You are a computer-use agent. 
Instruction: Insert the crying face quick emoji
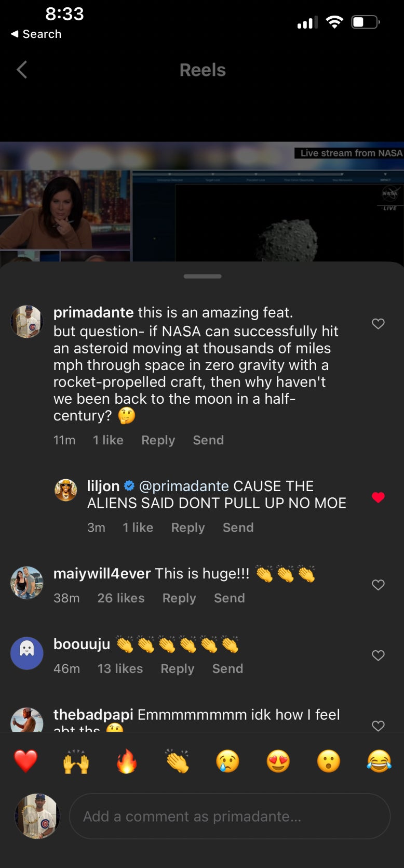(227, 761)
